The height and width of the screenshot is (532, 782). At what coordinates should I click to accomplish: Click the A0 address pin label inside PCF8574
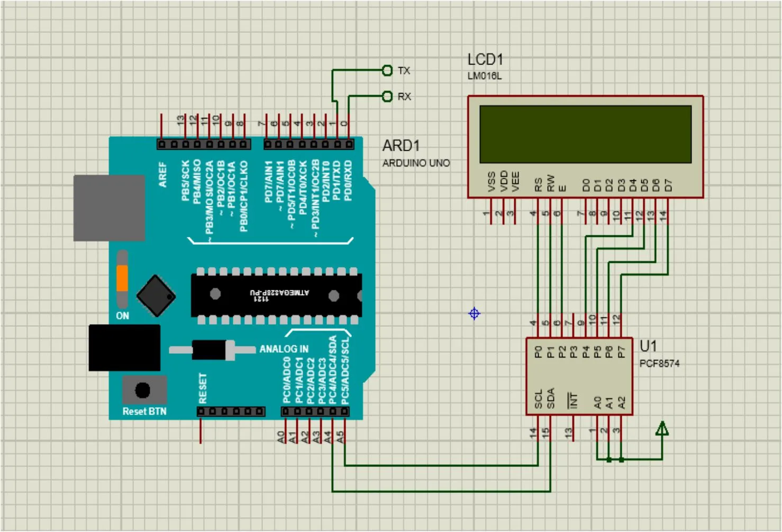click(598, 402)
